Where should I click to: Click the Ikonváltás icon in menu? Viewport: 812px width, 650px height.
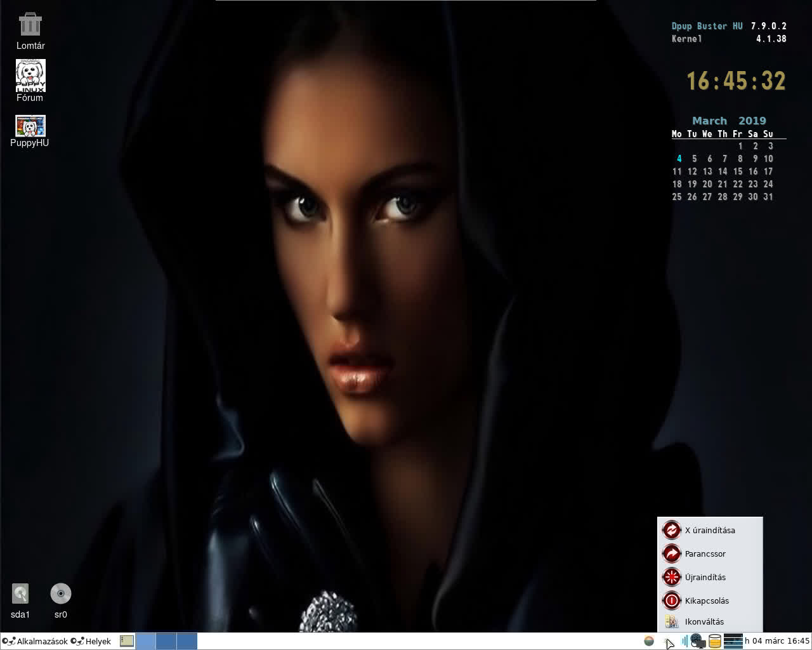[x=671, y=621]
